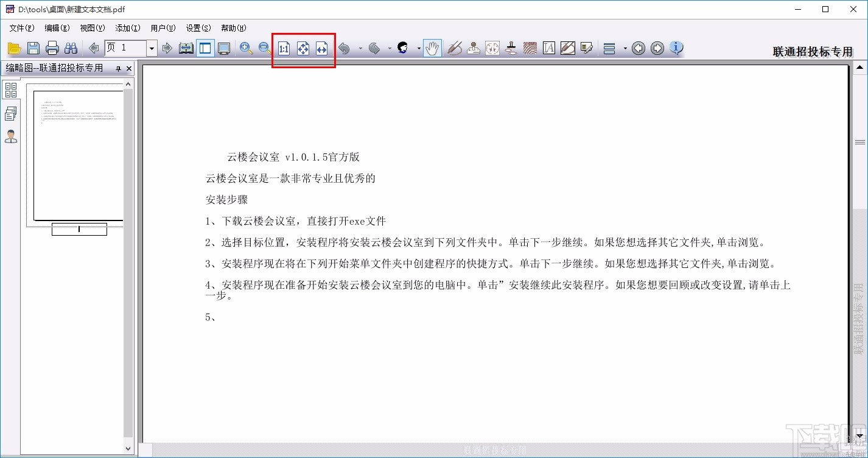Screen dimensions: 868x458
Task: Click document scrollbar up arrow
Action: click(x=860, y=68)
